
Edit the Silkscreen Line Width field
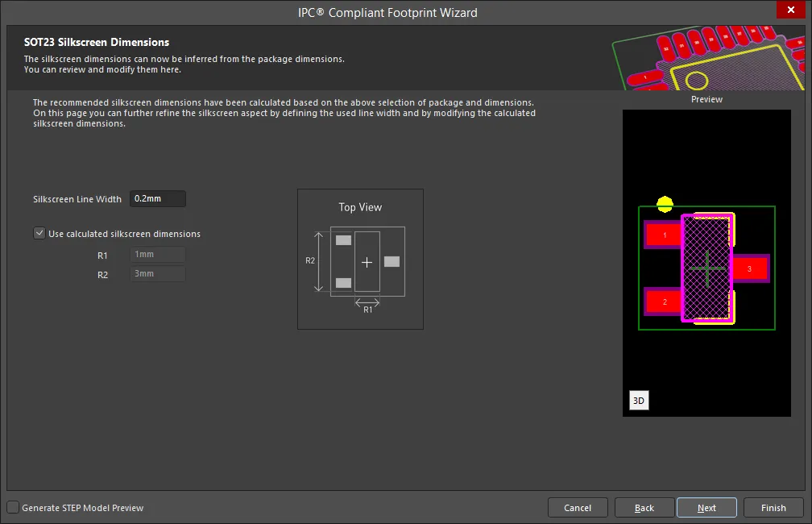pos(157,198)
